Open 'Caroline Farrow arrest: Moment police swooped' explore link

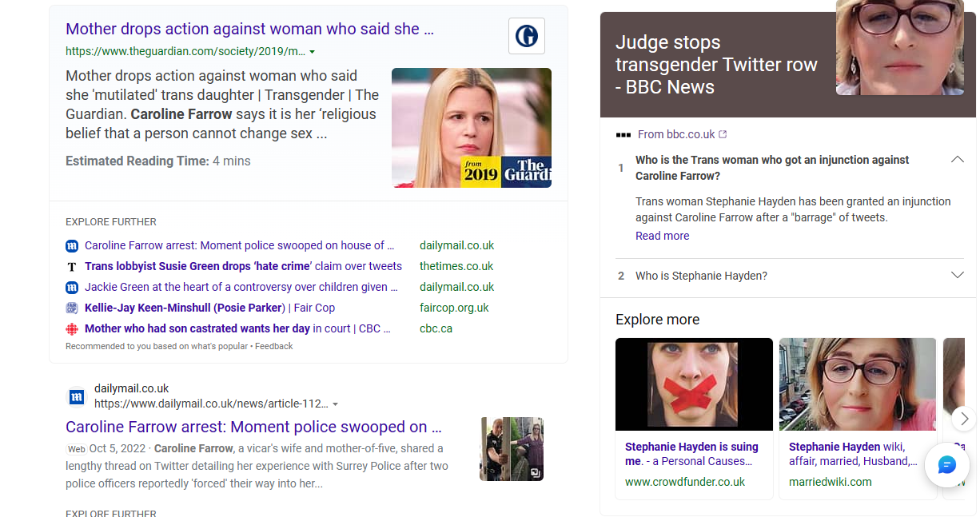[240, 245]
